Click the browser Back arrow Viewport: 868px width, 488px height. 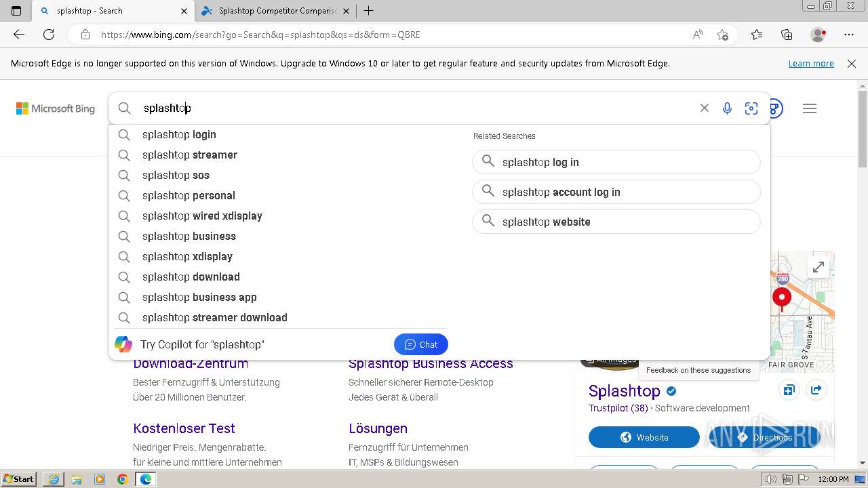coord(19,35)
